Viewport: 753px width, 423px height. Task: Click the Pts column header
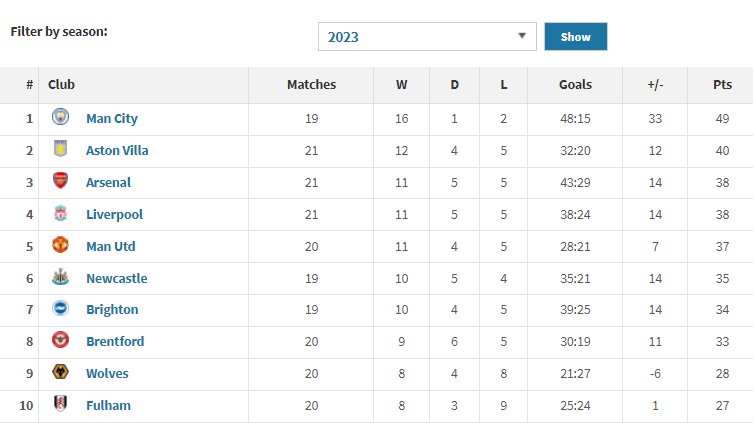tap(722, 85)
